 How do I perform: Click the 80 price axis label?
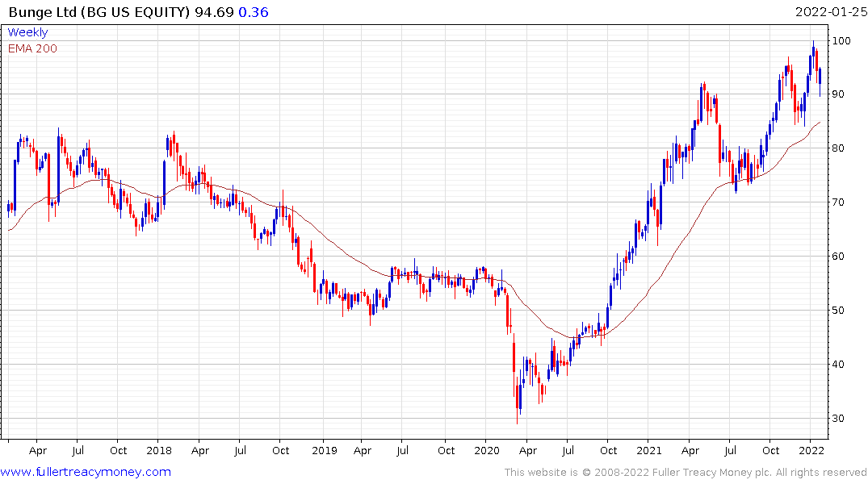(838, 148)
